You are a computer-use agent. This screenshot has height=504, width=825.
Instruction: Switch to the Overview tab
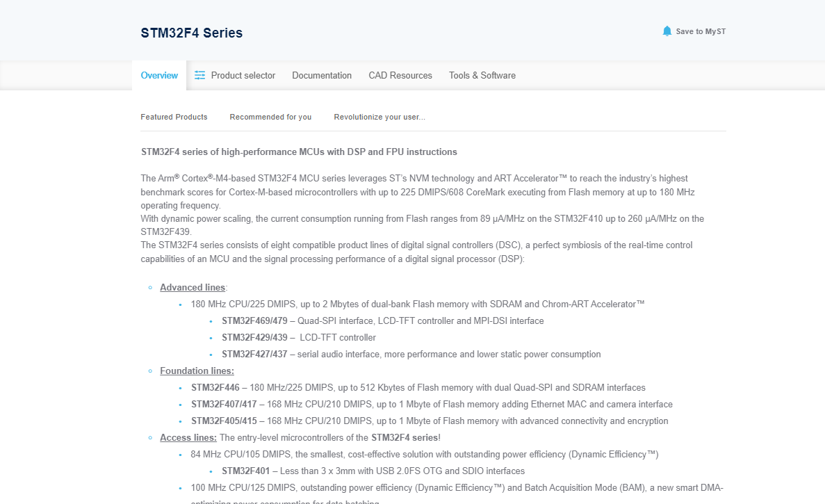click(159, 75)
